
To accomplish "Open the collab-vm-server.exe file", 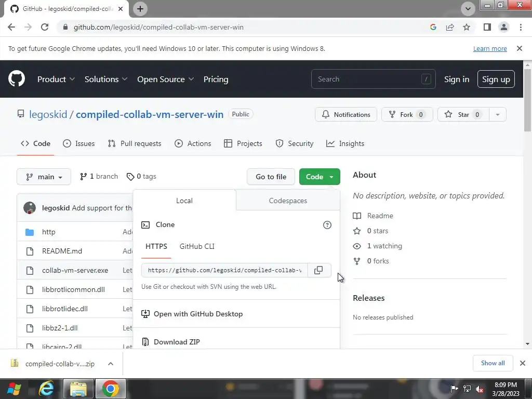I will point(75,270).
